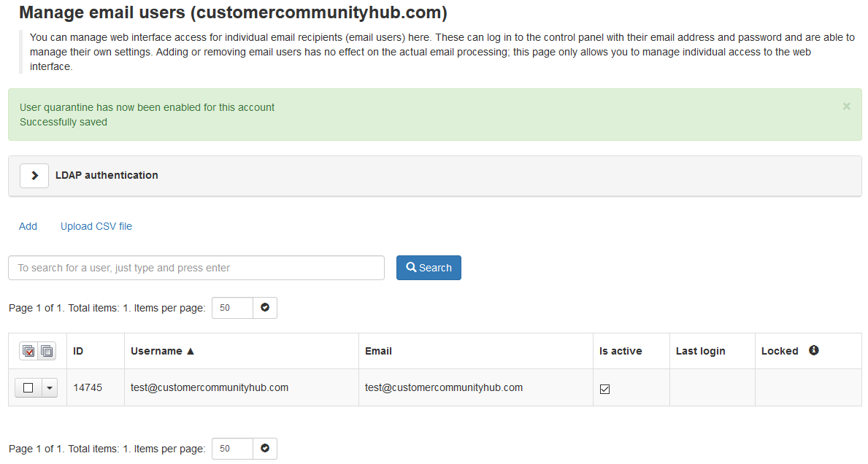Toggle the Is active checkbox for test user

coord(604,389)
